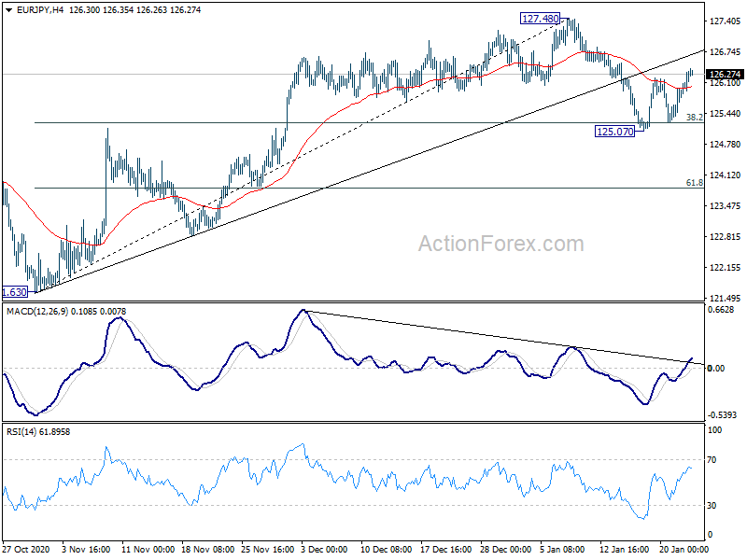Click the ActionForex.com watermark
Image resolution: width=747 pixels, height=560 pixels.
point(500,244)
